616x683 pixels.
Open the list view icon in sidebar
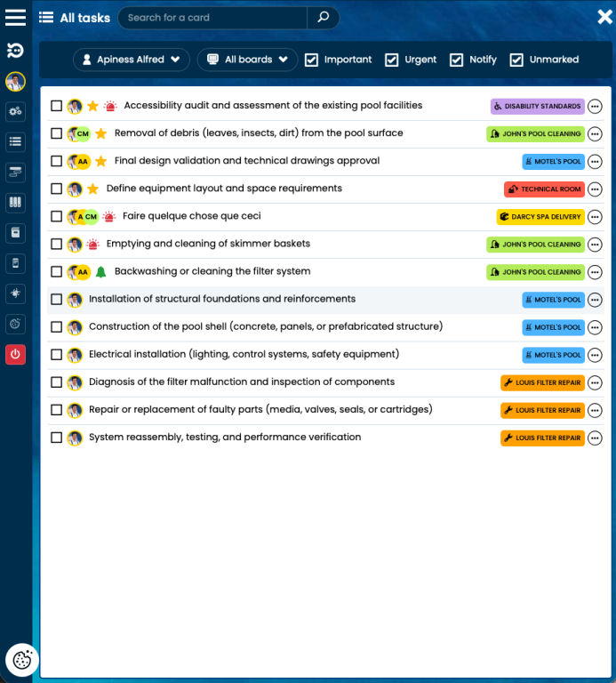tap(15, 141)
